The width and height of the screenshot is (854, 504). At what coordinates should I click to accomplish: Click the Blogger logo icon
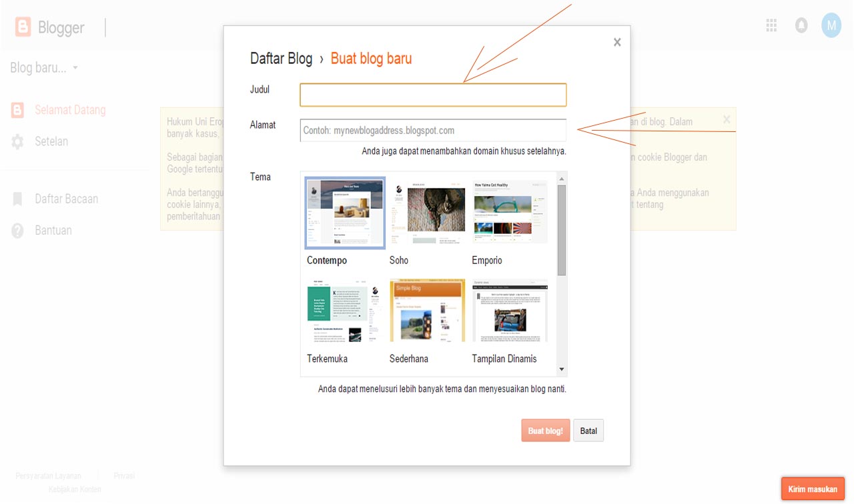23,27
